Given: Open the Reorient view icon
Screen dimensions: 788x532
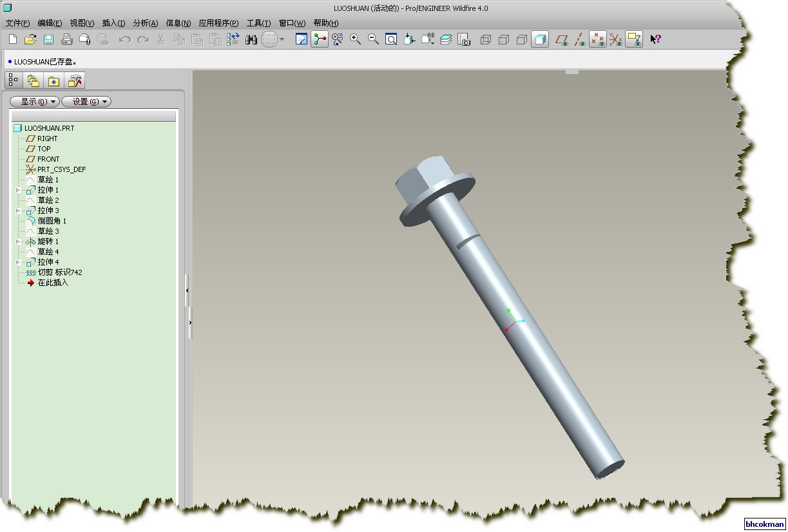Looking at the screenshot, I should [409, 39].
